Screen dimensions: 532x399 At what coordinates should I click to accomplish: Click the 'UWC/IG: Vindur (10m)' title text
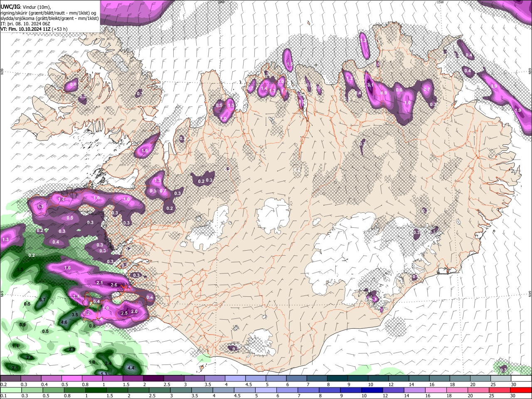click(26, 6)
